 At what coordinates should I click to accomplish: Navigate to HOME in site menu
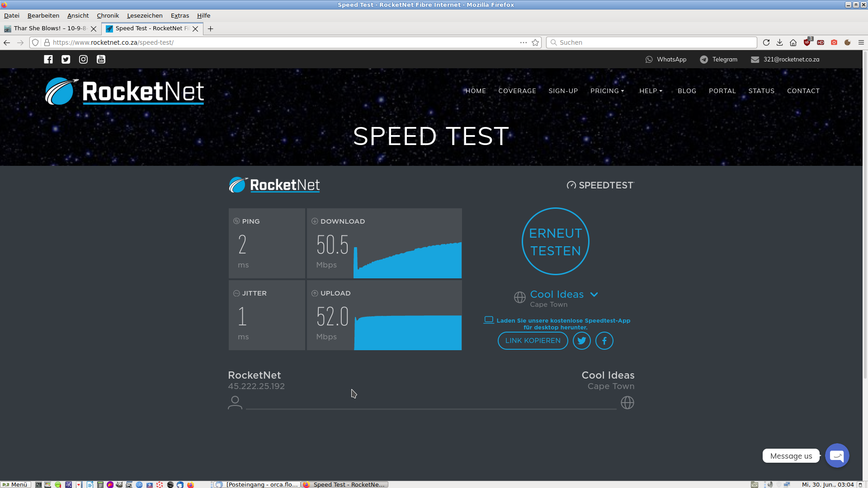[x=476, y=91]
